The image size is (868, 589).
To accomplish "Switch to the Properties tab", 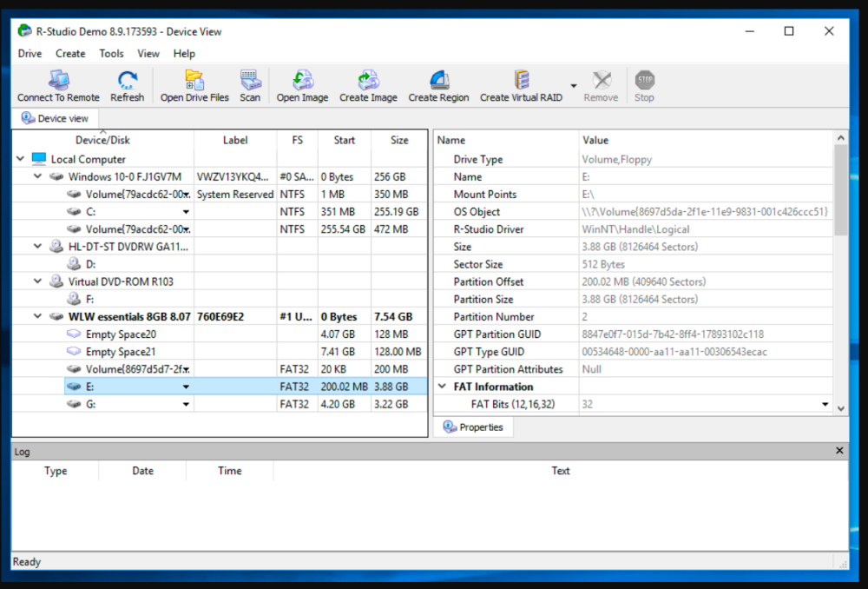I will pos(473,427).
